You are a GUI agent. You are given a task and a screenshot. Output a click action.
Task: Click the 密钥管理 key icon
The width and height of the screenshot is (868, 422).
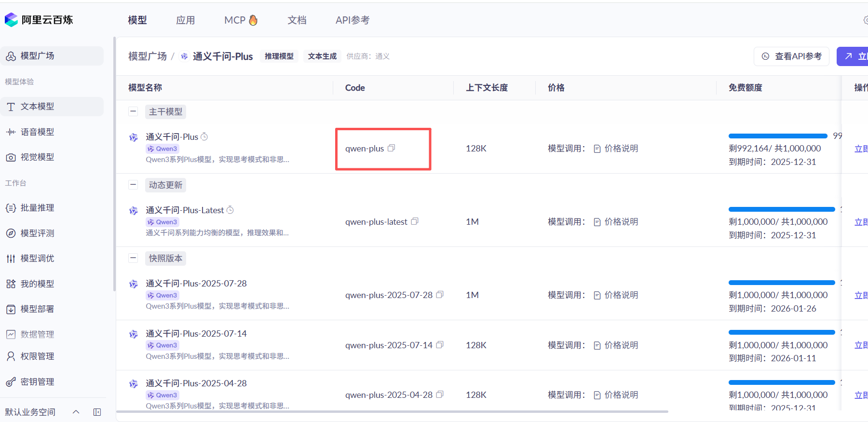coord(11,382)
